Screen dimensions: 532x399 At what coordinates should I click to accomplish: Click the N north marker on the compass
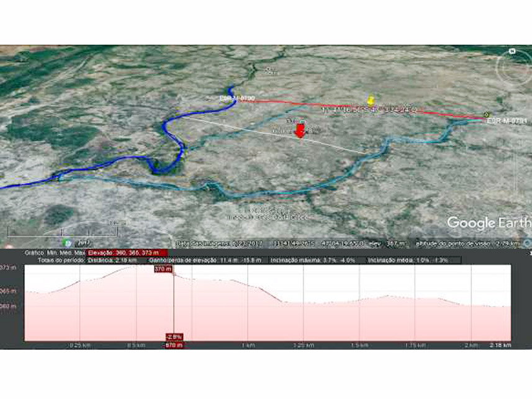(513, 52)
